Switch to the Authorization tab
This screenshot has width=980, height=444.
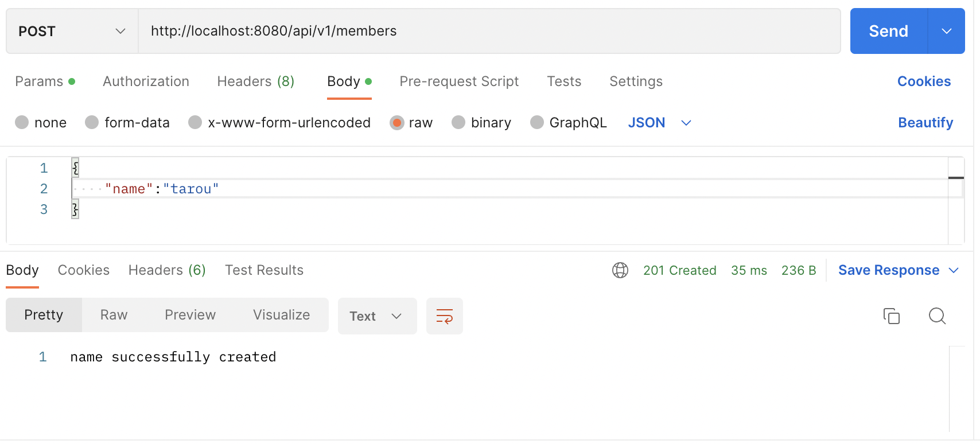tap(146, 81)
